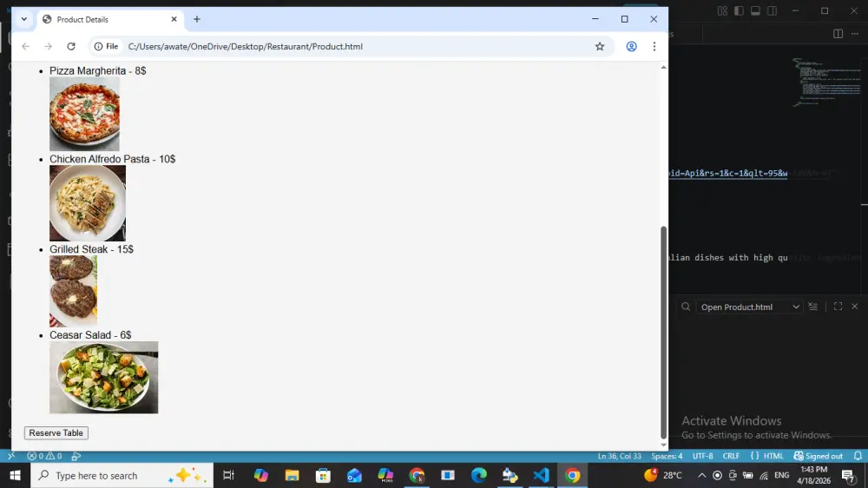868x488 pixels.
Task: Change the CRLF line ending
Action: 731,456
